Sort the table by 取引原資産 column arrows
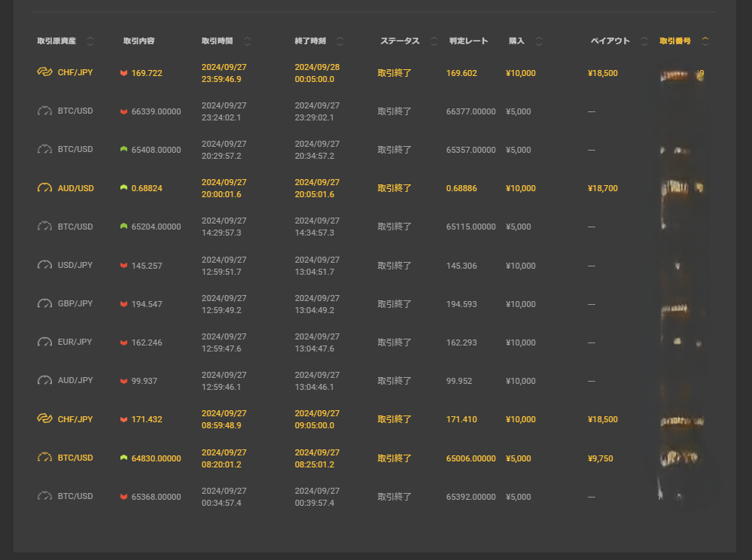The image size is (752, 560). (90, 41)
